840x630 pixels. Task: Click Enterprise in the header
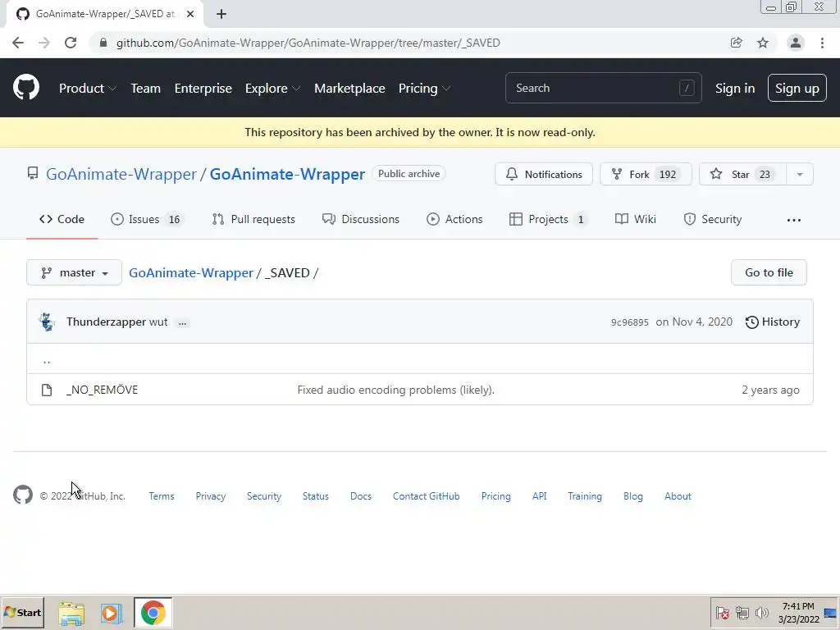pyautogui.click(x=203, y=89)
